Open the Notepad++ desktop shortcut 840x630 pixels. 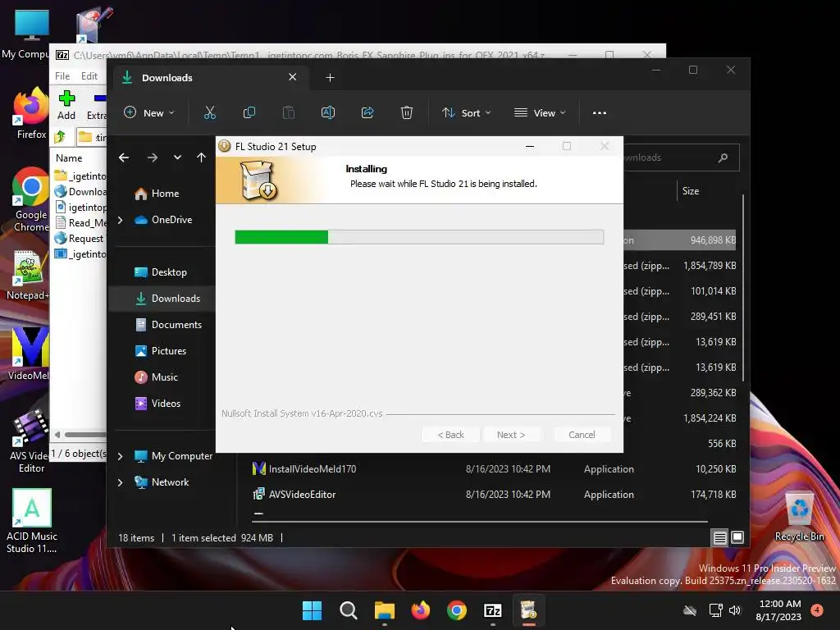click(28, 276)
